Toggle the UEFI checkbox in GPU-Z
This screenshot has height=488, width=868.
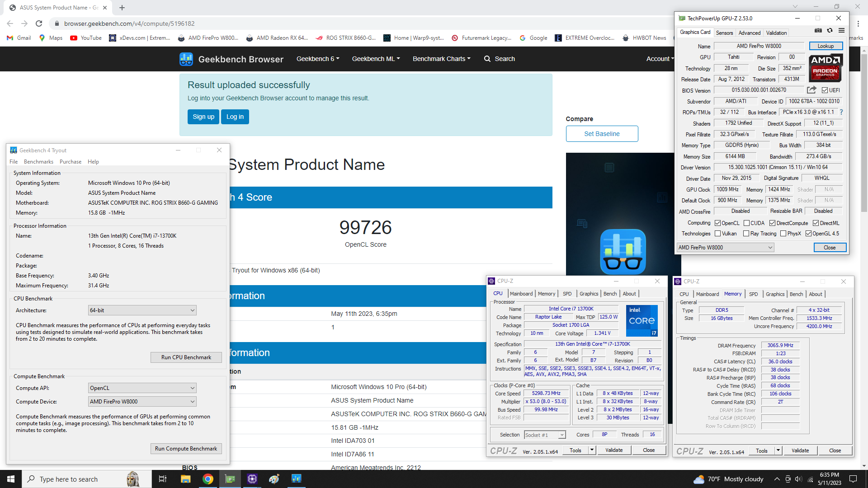tap(825, 90)
